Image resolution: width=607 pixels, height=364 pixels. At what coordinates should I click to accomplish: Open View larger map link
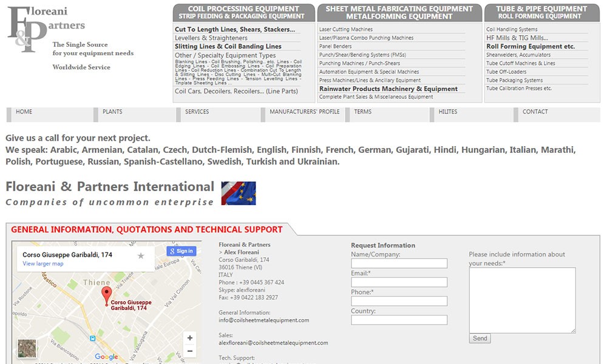(43, 263)
